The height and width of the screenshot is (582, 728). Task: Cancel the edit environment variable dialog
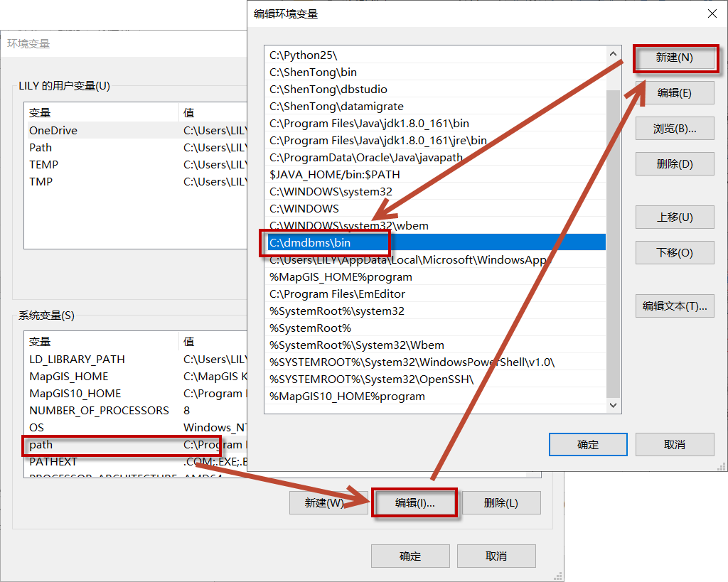[674, 445]
